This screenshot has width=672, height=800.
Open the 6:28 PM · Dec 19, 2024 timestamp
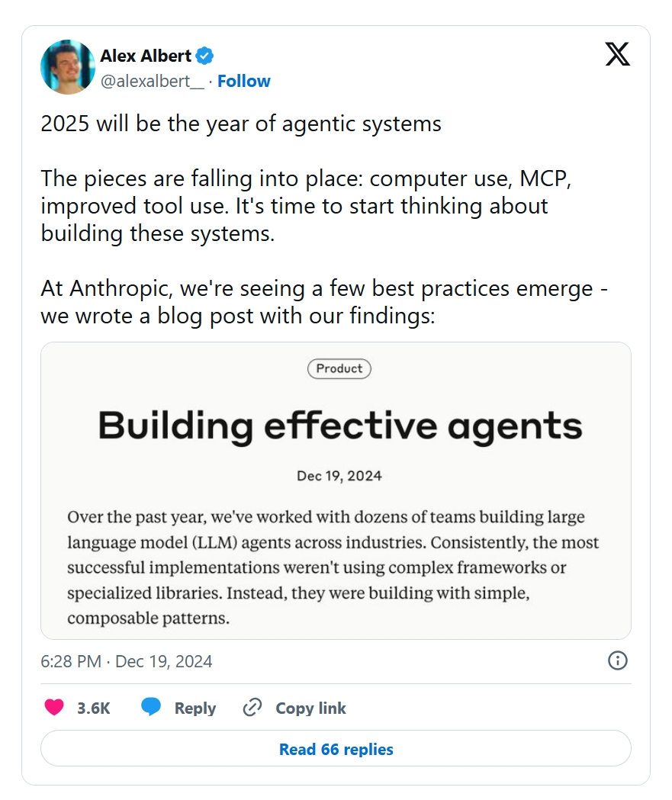pyautogui.click(x=127, y=661)
